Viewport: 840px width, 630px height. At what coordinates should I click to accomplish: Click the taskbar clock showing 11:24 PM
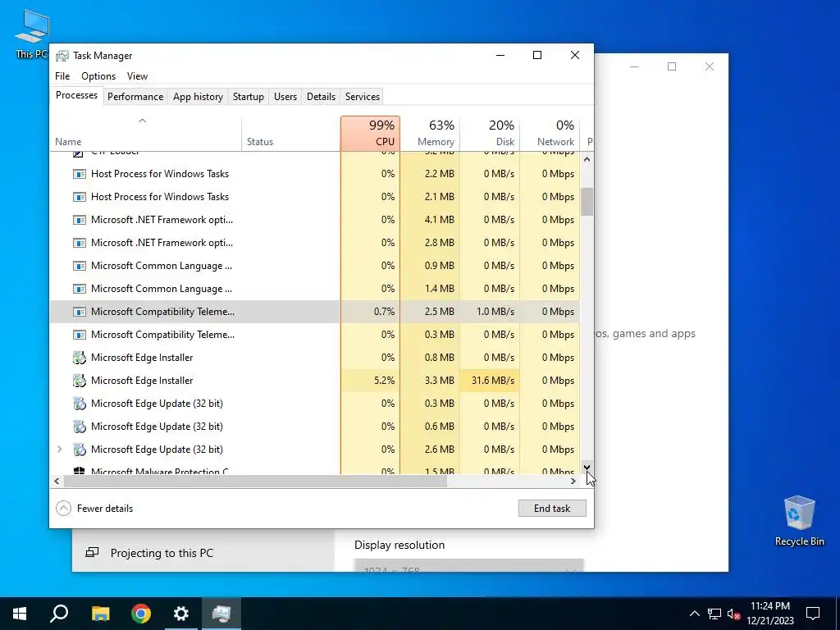coord(769,614)
